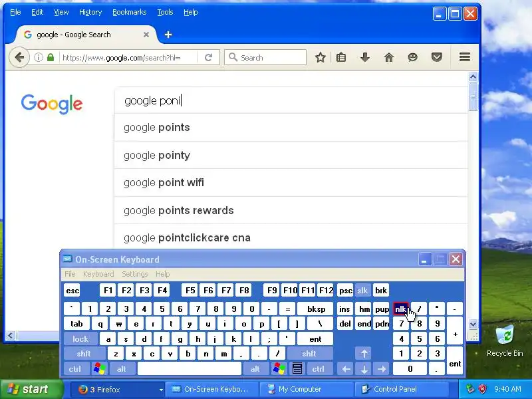Open the Firefox hamburger menu
This screenshot has width=532, height=399.
coord(464,57)
